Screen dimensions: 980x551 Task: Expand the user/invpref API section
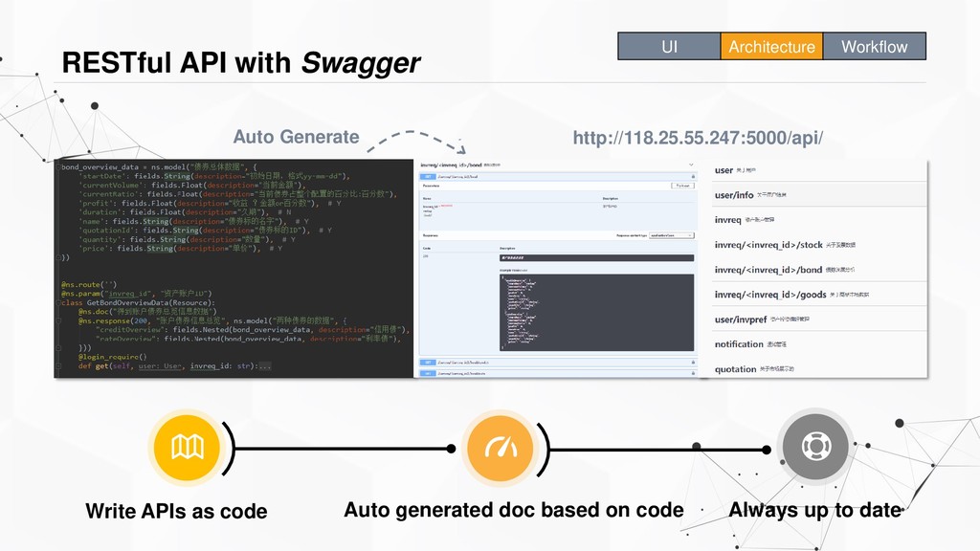coord(819,320)
